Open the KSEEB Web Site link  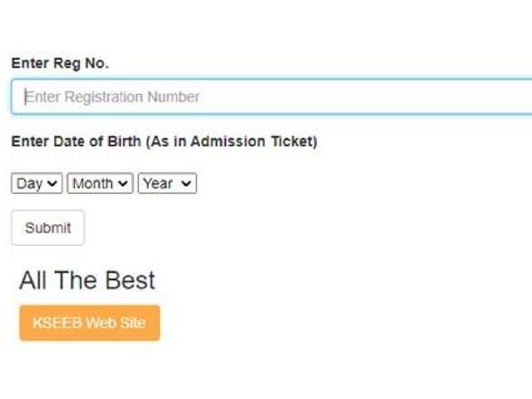(x=89, y=323)
